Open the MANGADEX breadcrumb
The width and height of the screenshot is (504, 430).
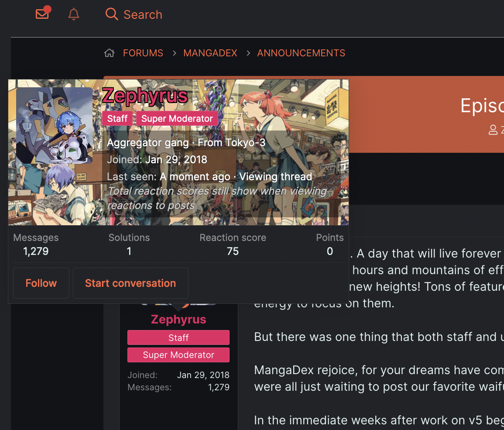pyautogui.click(x=210, y=53)
